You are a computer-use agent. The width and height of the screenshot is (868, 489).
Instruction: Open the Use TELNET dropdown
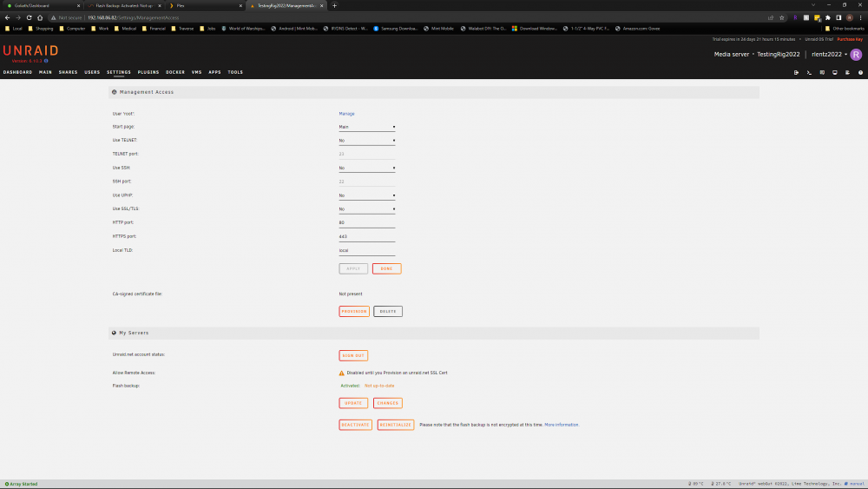(366, 141)
